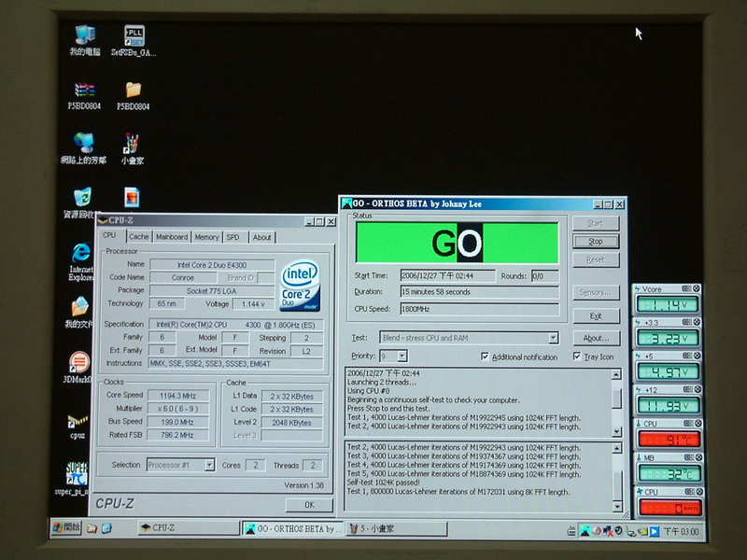Click the lower log pane scroll-down arrow
The width and height of the screenshot is (747, 560).
[x=618, y=507]
